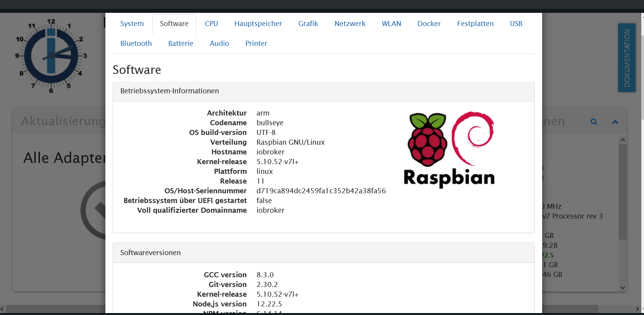Show the Printer tab
The width and height of the screenshot is (644, 315).
[x=256, y=44]
